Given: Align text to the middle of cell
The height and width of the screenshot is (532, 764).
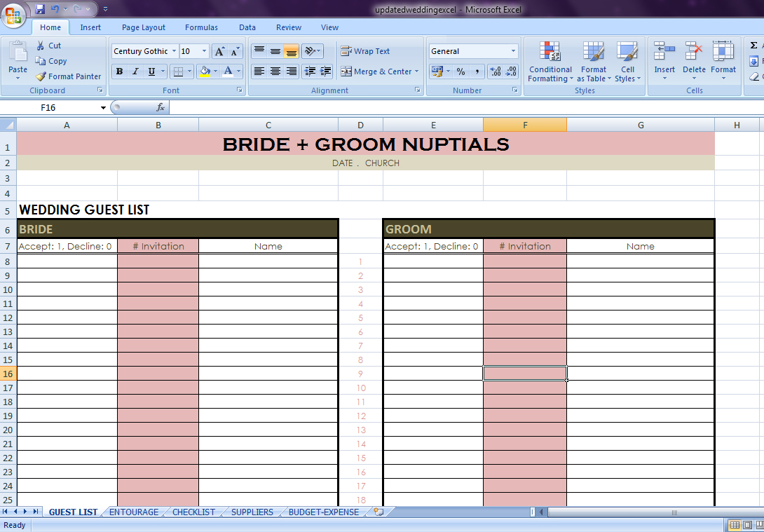Looking at the screenshot, I should click(x=275, y=51).
